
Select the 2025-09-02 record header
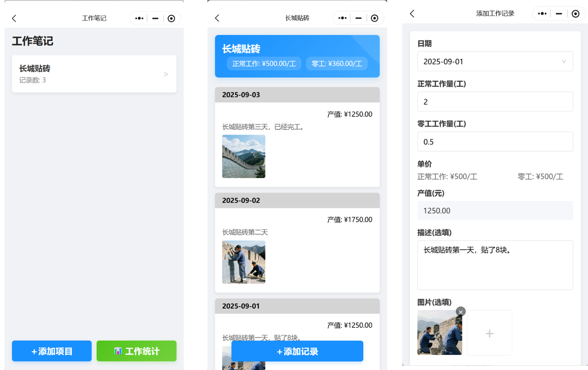tap(297, 201)
